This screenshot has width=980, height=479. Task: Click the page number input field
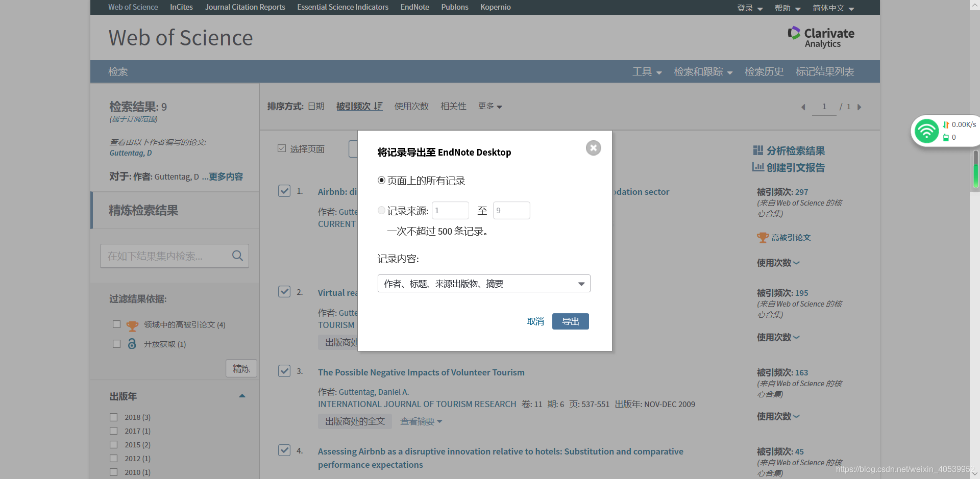click(824, 107)
